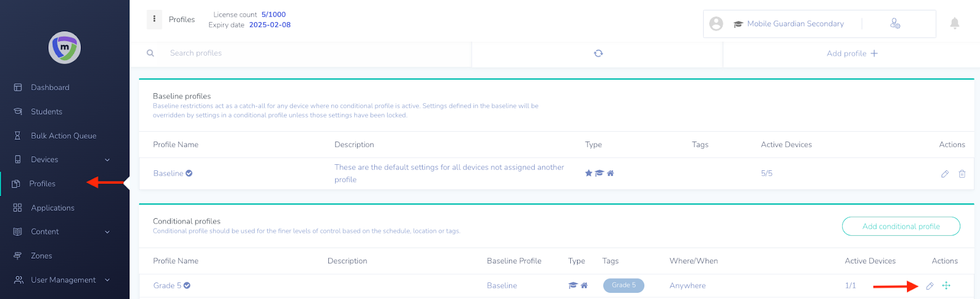Open the three-dot menu beside Profiles
This screenshot has width=980, height=299.
pyautogui.click(x=154, y=19)
